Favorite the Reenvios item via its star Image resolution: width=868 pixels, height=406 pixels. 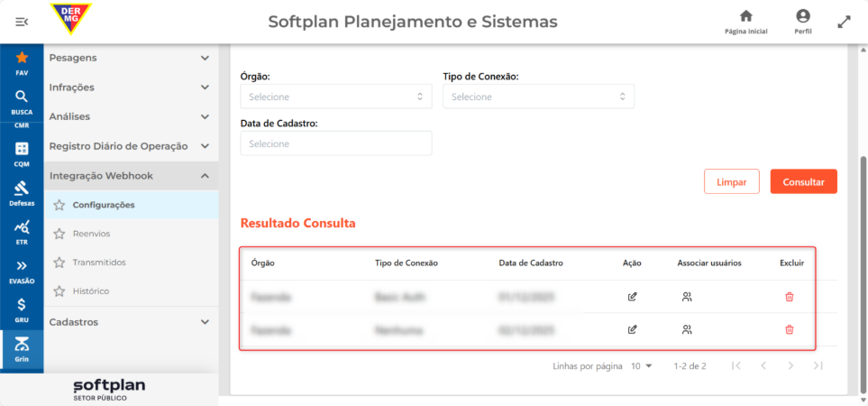point(59,234)
